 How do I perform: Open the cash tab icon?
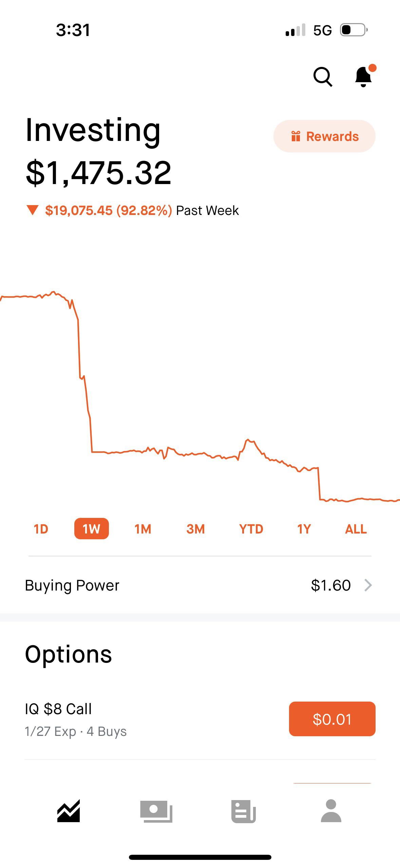coord(156,811)
